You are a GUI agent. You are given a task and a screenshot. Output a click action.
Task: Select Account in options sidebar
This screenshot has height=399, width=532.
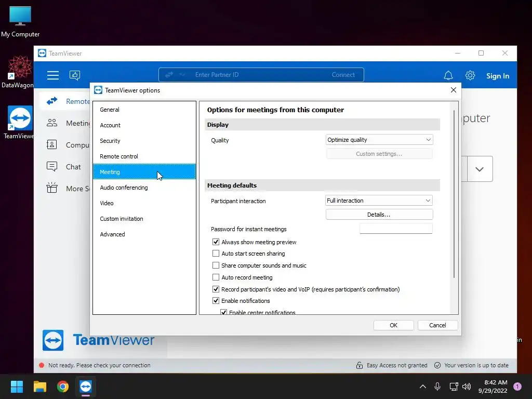pyautogui.click(x=144, y=125)
